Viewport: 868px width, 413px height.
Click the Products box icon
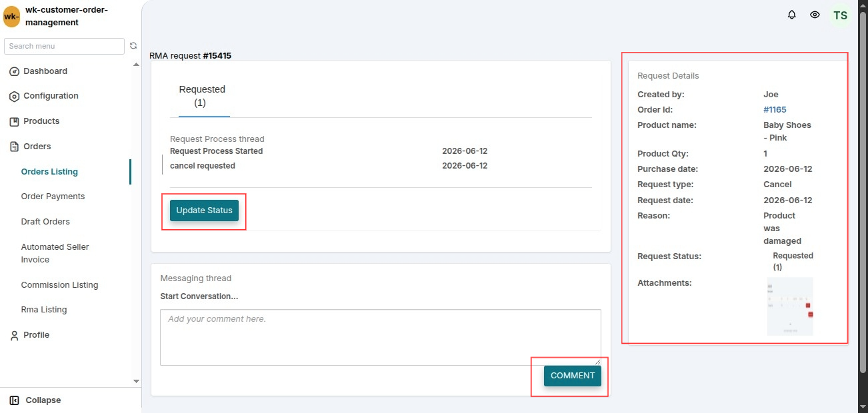pyautogui.click(x=14, y=121)
